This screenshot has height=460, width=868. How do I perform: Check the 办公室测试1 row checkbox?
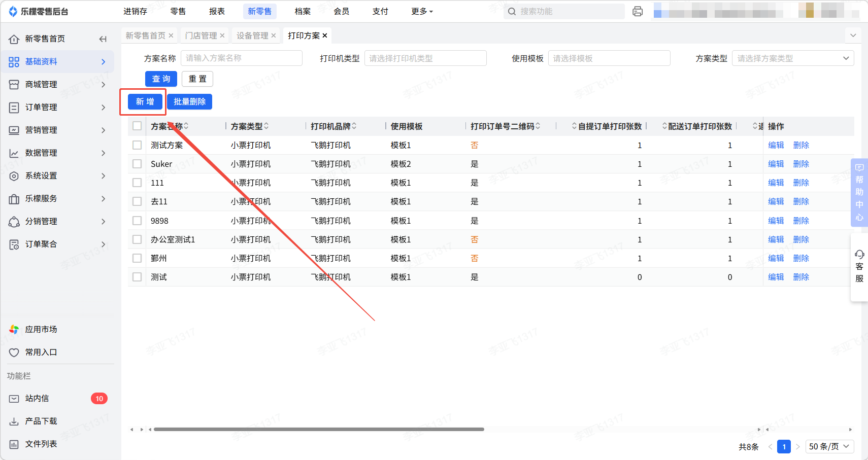click(137, 239)
